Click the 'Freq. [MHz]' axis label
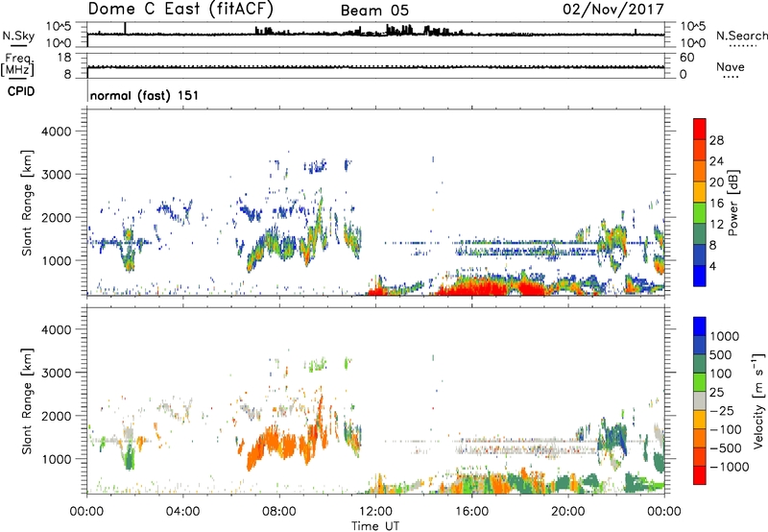Image resolution: width=768 pixels, height=532 pixels. [17, 65]
